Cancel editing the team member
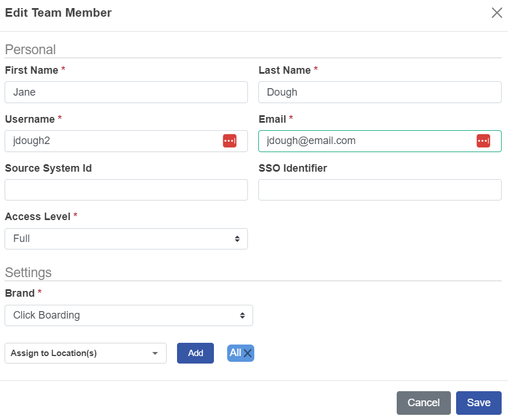The image size is (508, 420). 423,403
